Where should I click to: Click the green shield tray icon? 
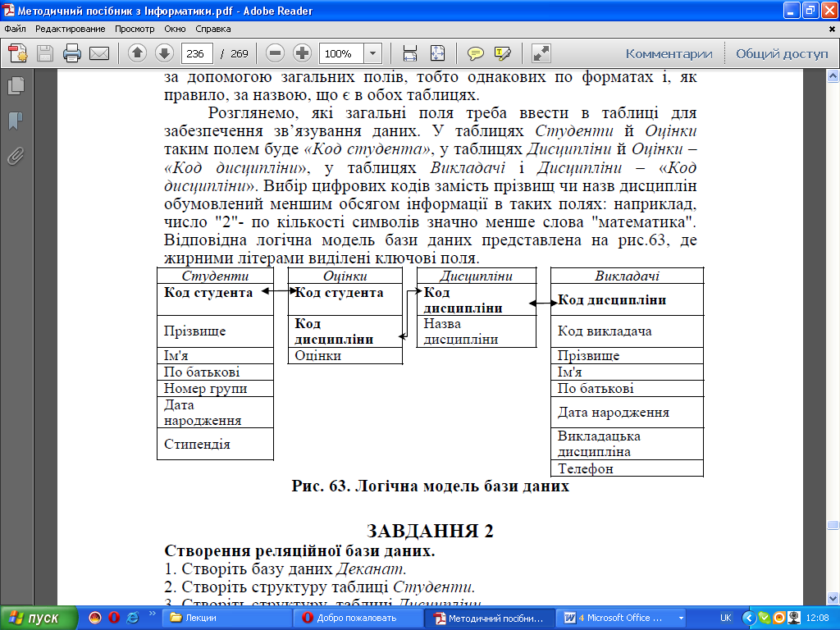(x=765, y=618)
